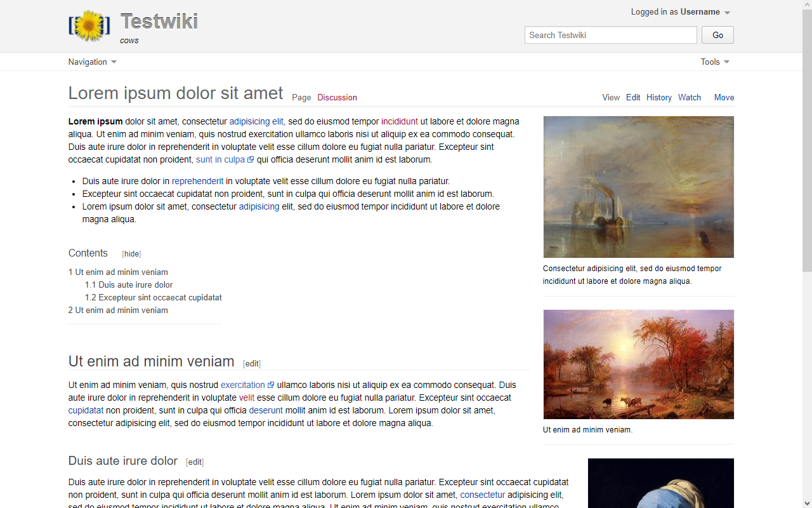Click the bold 'Lorem ipsum' intro text

coord(96,121)
